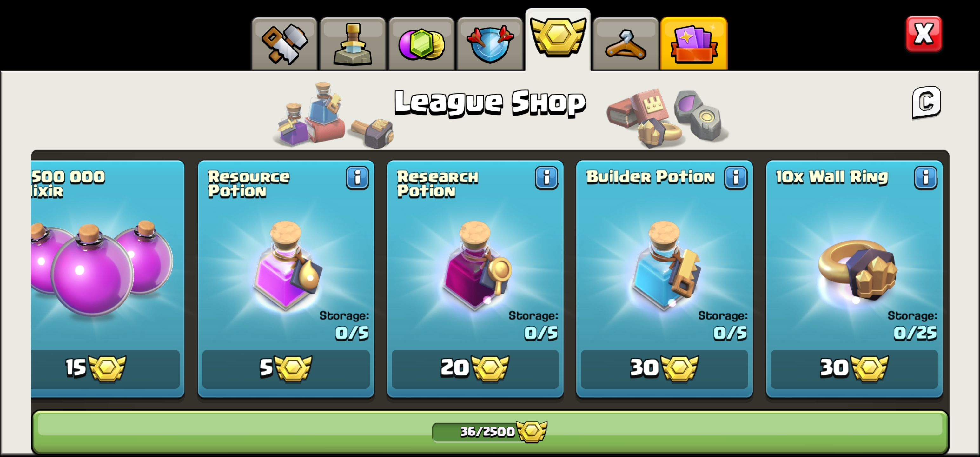Buy Builder Potion for 30 medals

point(664,369)
